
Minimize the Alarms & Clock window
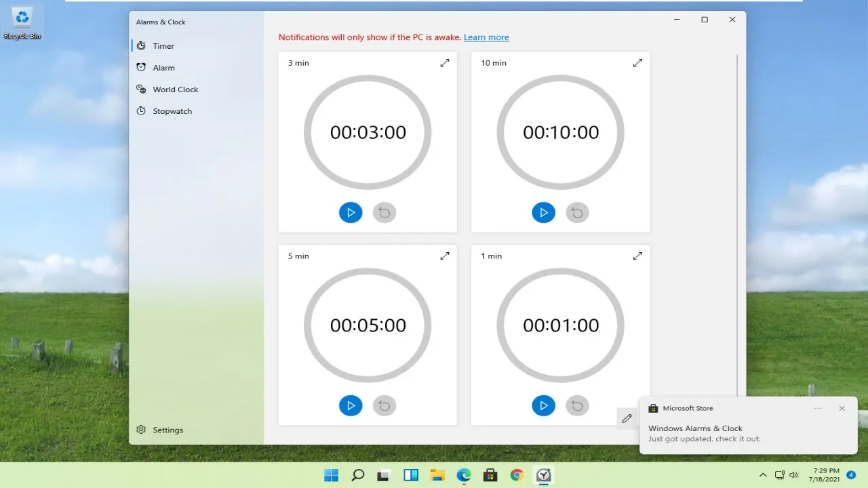tap(677, 20)
